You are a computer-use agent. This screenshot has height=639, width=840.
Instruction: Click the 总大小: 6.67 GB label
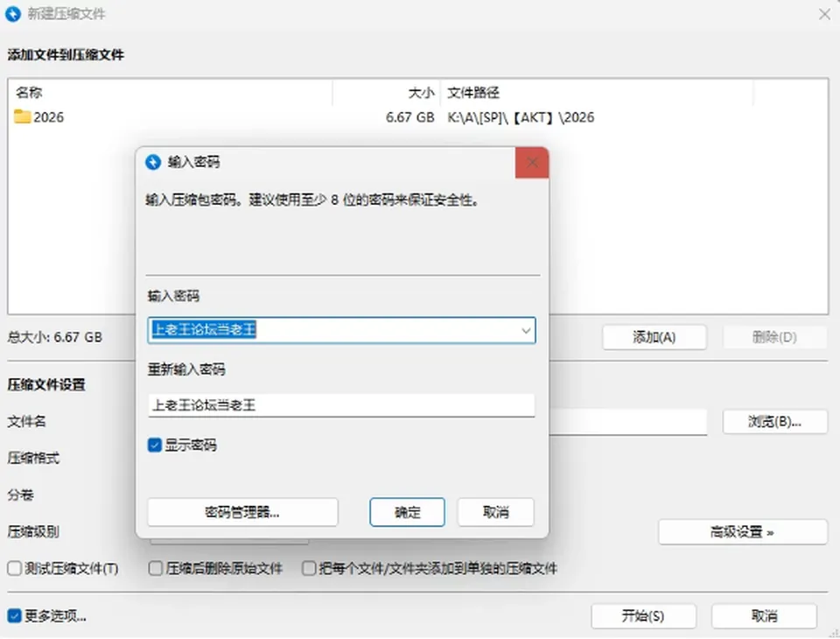pos(54,337)
